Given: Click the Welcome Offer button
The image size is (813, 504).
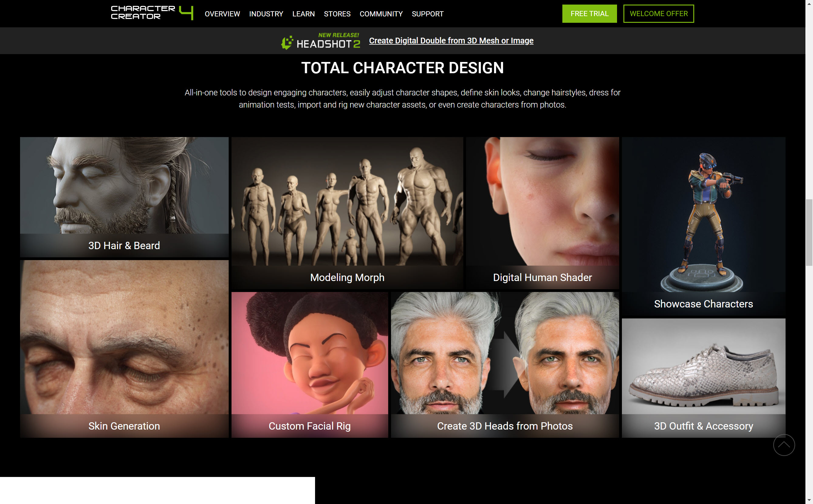Looking at the screenshot, I should coord(658,14).
